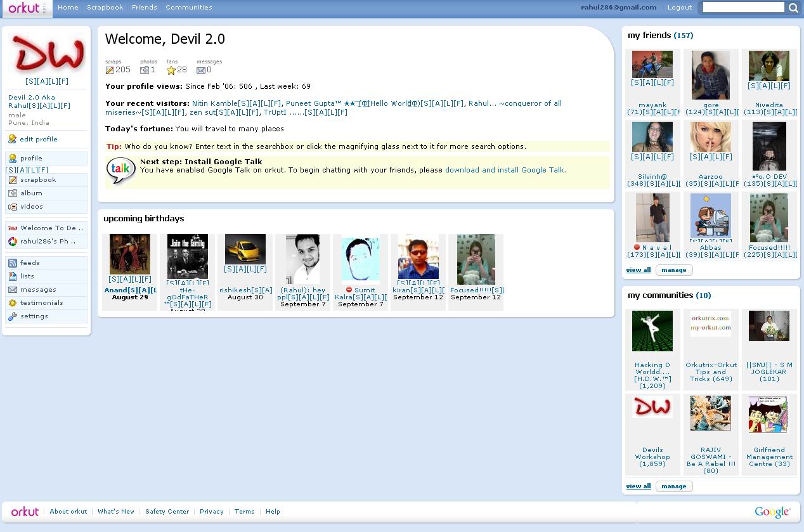
Task: Open Devils Workshop community link
Action: (x=652, y=457)
